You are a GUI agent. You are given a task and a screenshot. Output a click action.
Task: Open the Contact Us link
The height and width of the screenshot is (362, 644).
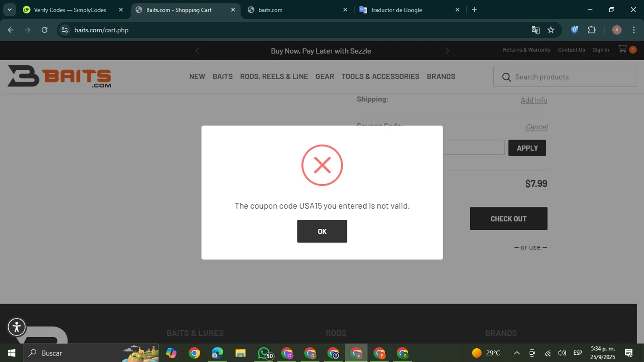pyautogui.click(x=571, y=50)
